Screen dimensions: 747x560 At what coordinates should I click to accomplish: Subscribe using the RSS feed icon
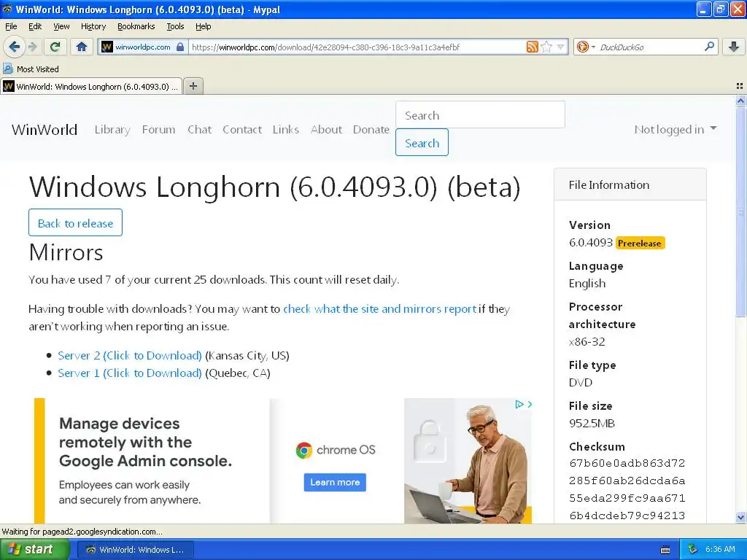tap(532, 47)
